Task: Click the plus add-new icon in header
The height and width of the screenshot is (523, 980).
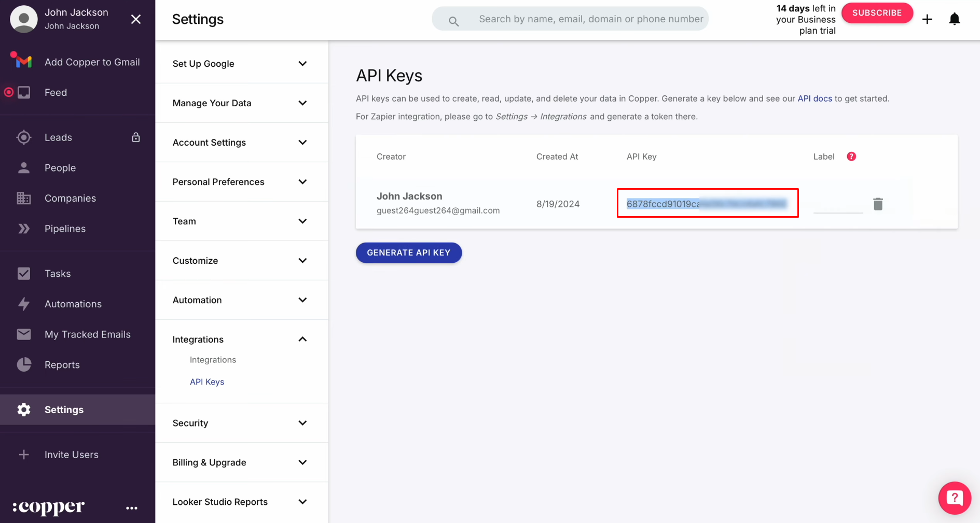Action: click(927, 19)
